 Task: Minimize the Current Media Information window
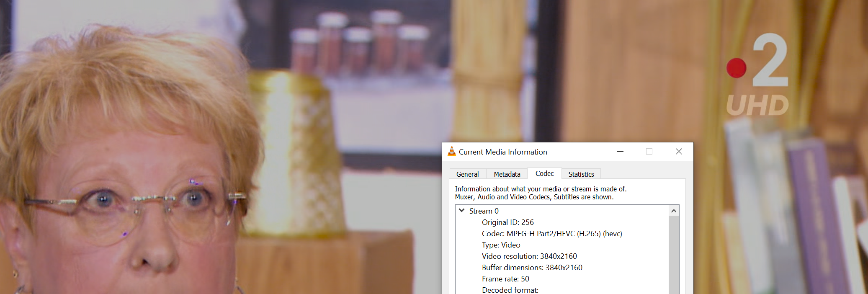pyautogui.click(x=620, y=152)
